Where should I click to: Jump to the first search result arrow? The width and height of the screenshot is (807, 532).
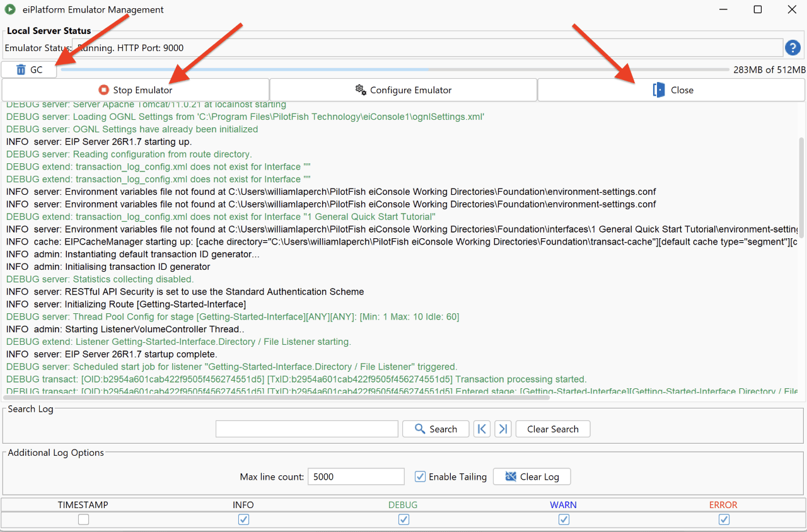pyautogui.click(x=482, y=429)
